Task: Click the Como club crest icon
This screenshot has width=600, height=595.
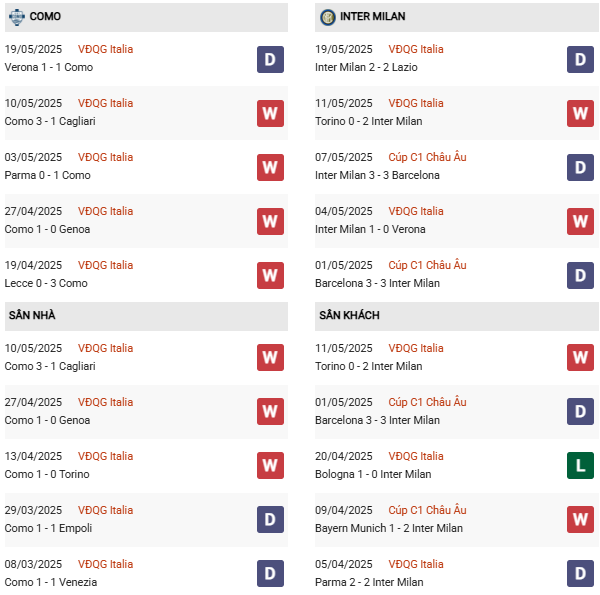Action: point(17,17)
